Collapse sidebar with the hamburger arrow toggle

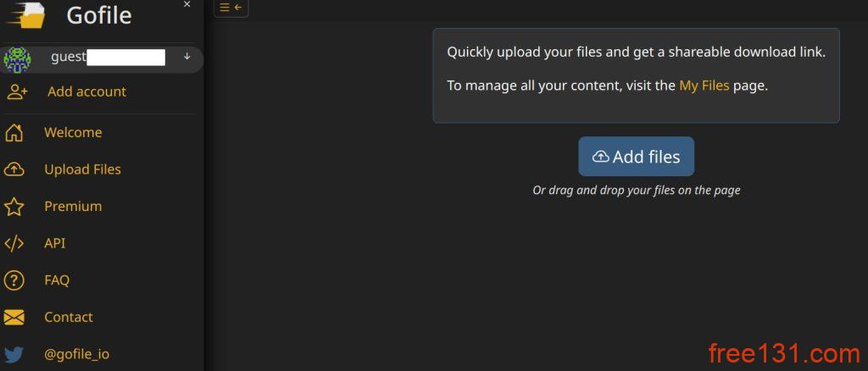231,7
